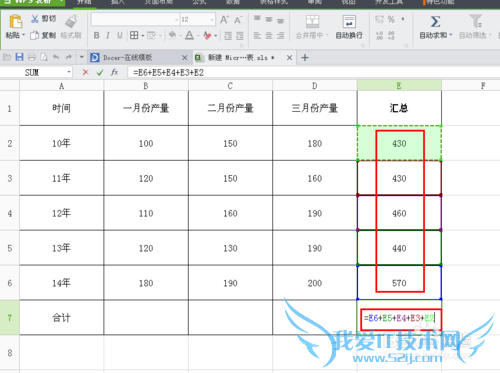Open the quick access toolbar dropdown arrow

81,57
